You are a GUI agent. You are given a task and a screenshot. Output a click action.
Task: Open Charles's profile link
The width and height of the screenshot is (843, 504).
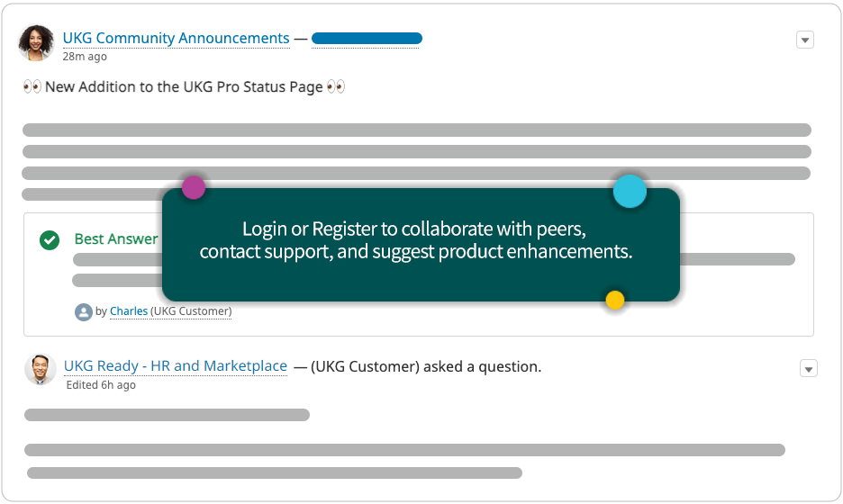tap(129, 311)
